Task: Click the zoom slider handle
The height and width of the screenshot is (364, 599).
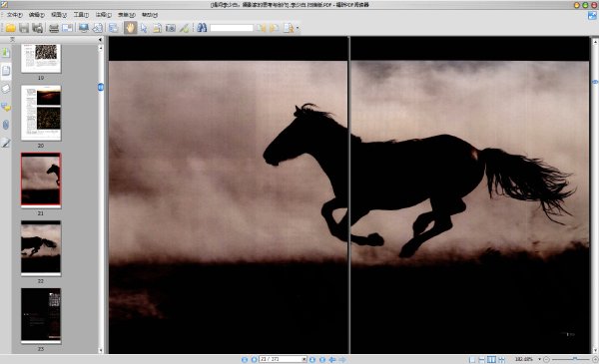Action: click(575, 359)
